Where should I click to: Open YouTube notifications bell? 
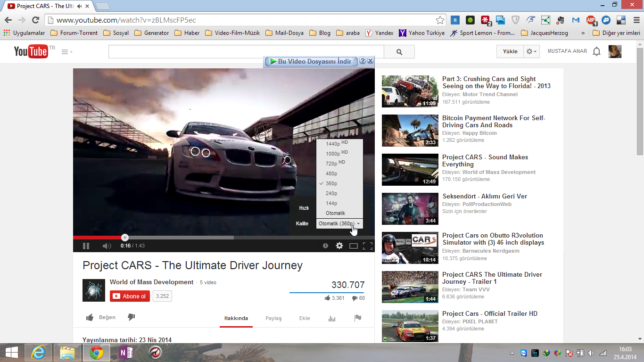(x=596, y=51)
